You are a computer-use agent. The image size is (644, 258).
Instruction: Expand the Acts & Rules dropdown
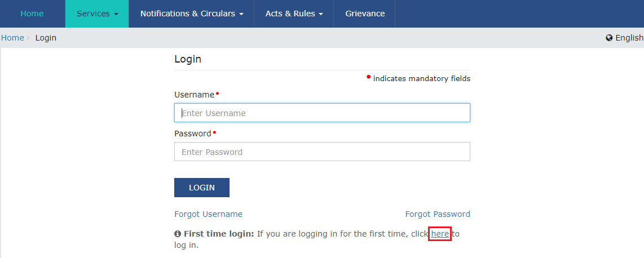coord(294,14)
